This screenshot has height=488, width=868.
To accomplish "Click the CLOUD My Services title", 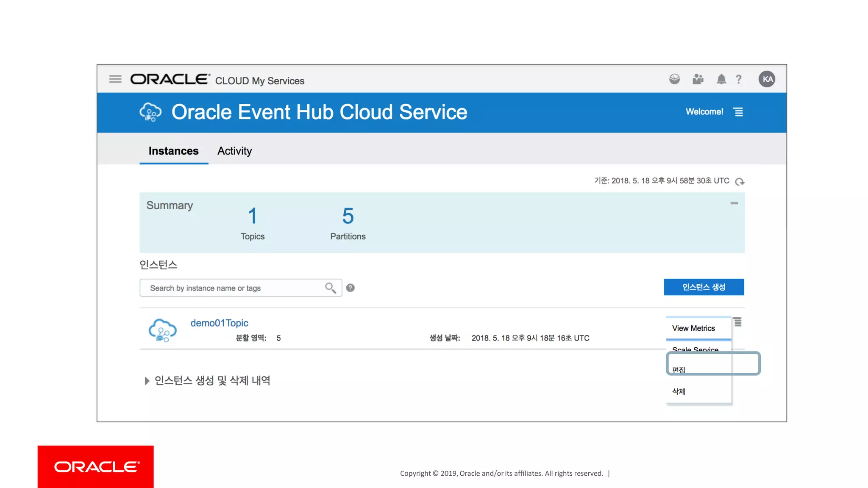I will click(260, 81).
